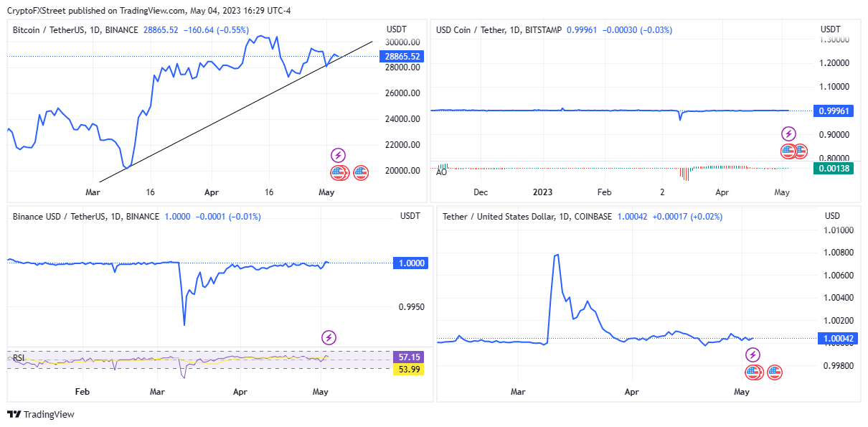Click the lightning event icon on the Bitcoin chart
Viewport: 868px width, 427px height.
point(338,155)
